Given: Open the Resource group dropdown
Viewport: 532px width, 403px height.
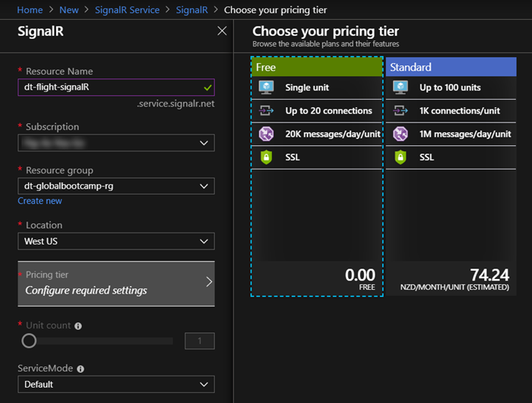Looking at the screenshot, I should (116, 186).
